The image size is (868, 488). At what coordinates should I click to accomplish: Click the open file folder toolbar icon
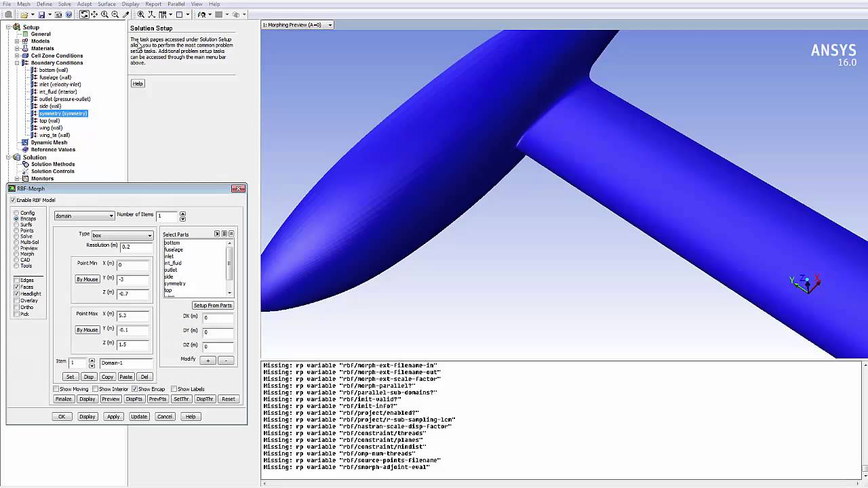coord(24,14)
